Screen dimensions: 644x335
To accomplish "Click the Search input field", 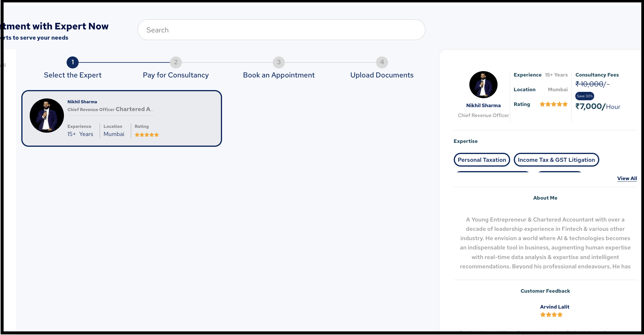I will click(x=281, y=30).
